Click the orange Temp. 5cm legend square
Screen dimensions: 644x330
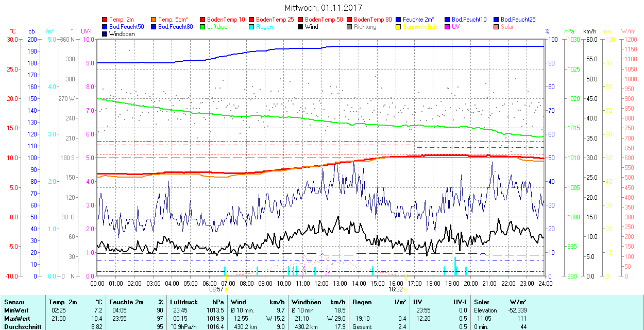click(x=154, y=20)
